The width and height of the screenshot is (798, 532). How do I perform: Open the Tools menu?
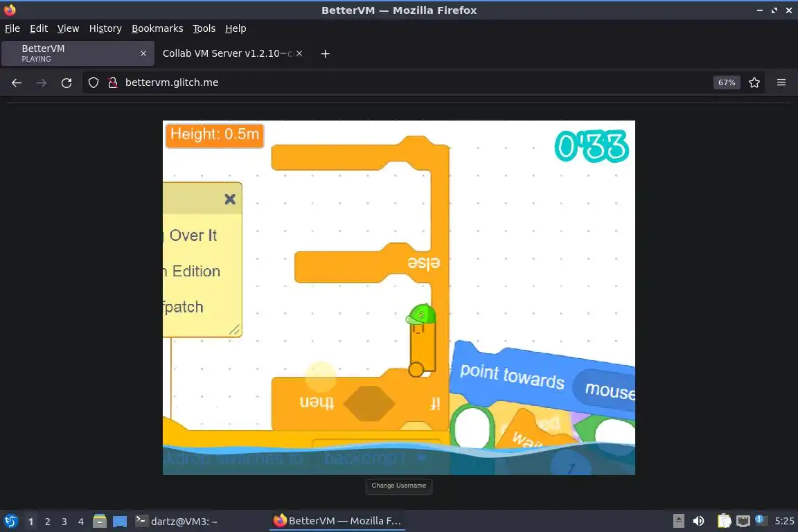[204, 28]
